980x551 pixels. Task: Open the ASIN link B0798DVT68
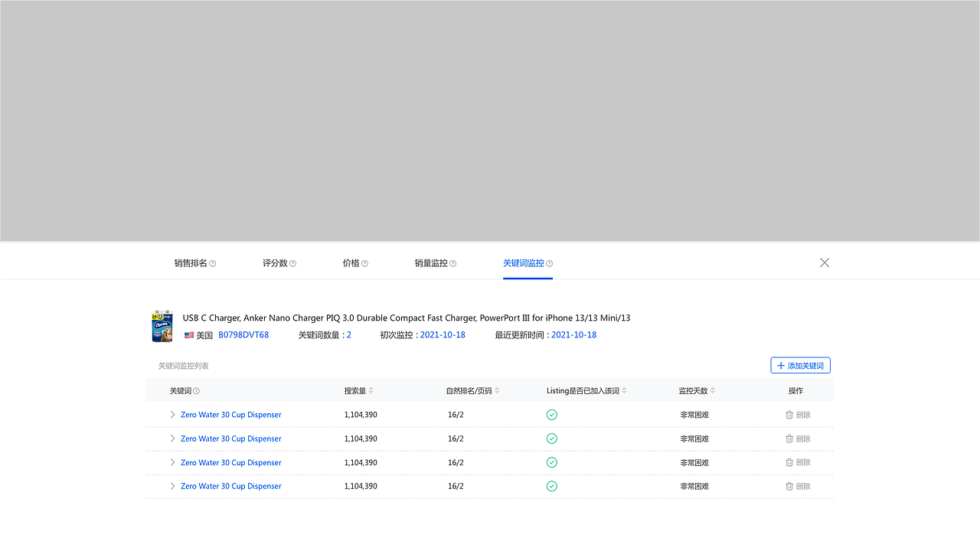(243, 335)
